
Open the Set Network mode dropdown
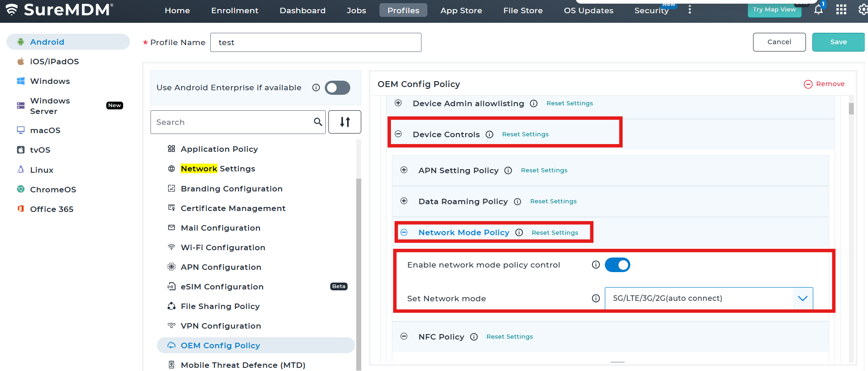pos(709,299)
